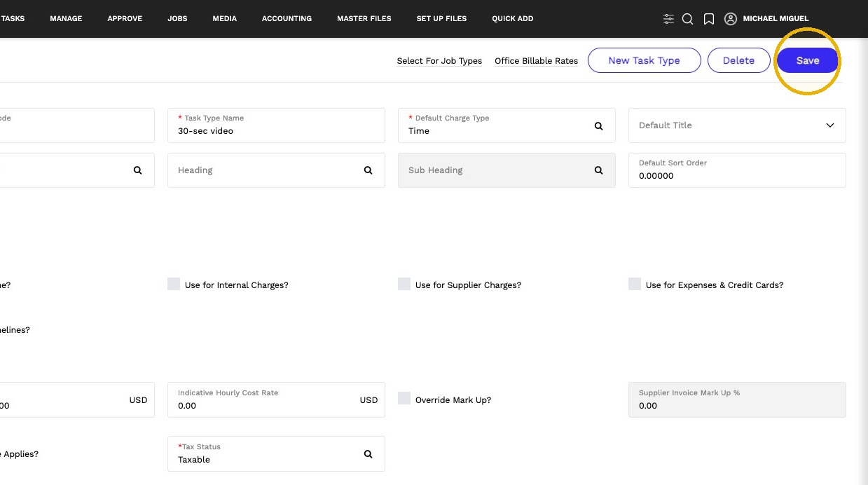Open the Manage menu
This screenshot has height=485, width=868.
pyautogui.click(x=66, y=19)
